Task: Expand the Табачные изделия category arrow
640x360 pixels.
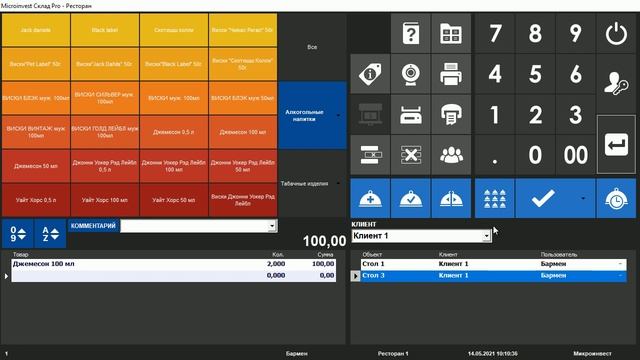Action: [338, 183]
